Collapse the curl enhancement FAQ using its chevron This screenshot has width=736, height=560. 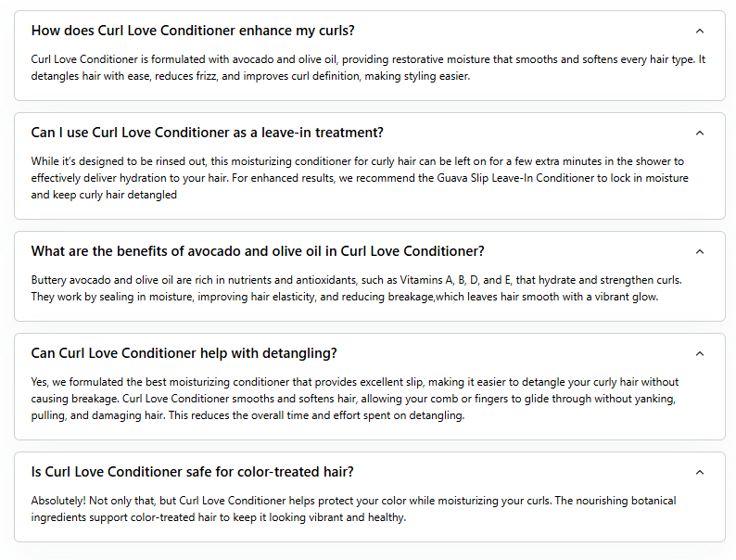tap(700, 31)
